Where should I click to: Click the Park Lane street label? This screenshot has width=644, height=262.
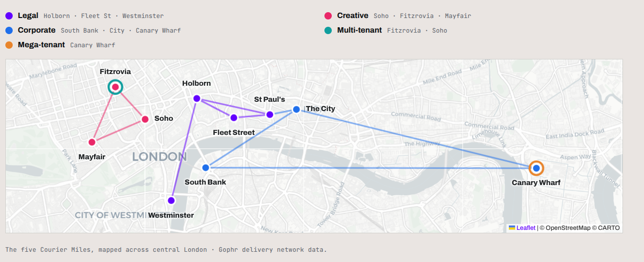tap(70, 161)
